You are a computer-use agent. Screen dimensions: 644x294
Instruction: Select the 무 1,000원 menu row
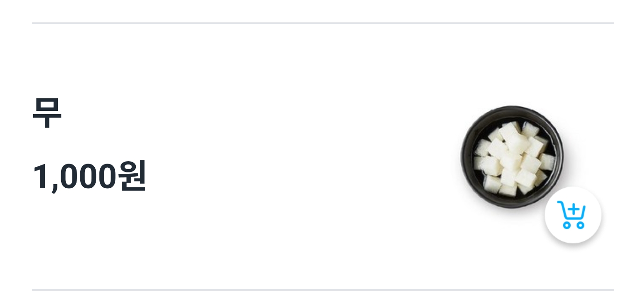(322, 157)
